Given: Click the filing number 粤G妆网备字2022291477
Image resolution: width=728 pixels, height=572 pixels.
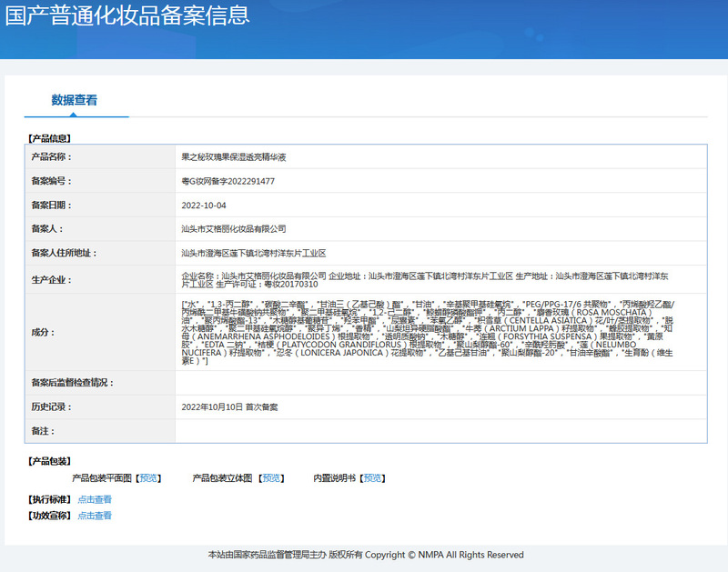Looking at the screenshot, I should pyautogui.click(x=228, y=181).
